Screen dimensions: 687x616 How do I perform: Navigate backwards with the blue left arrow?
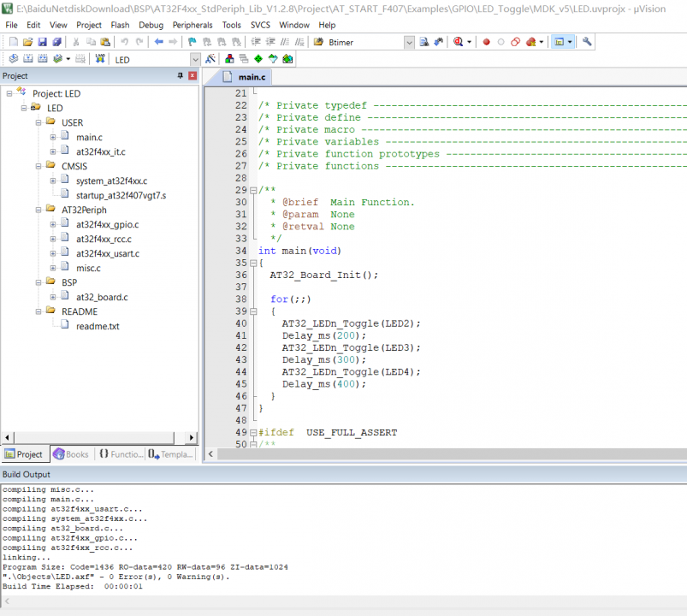pyautogui.click(x=158, y=42)
